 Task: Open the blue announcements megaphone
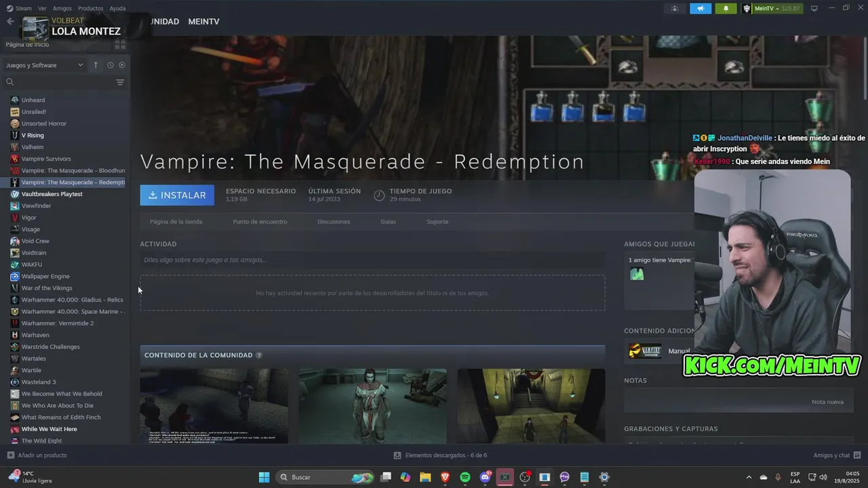(701, 8)
